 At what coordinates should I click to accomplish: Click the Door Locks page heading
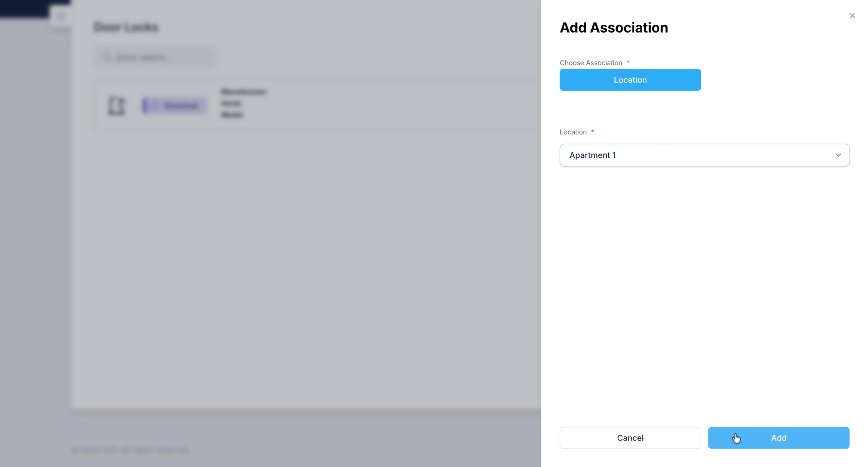[126, 27]
